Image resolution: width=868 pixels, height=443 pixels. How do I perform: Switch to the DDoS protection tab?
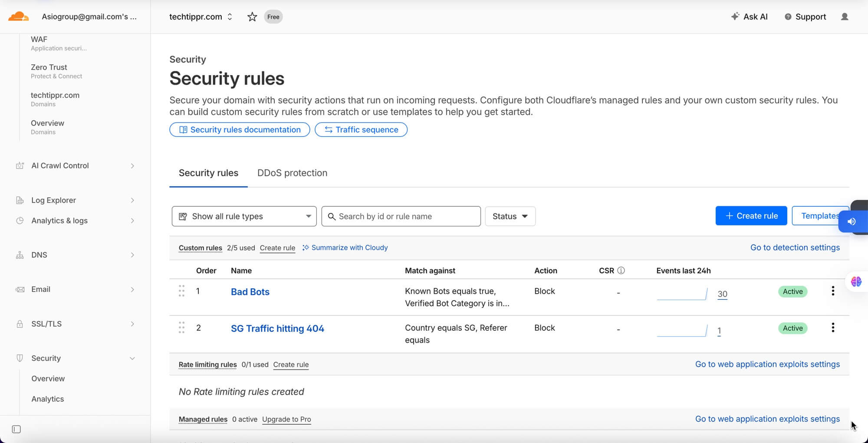292,173
